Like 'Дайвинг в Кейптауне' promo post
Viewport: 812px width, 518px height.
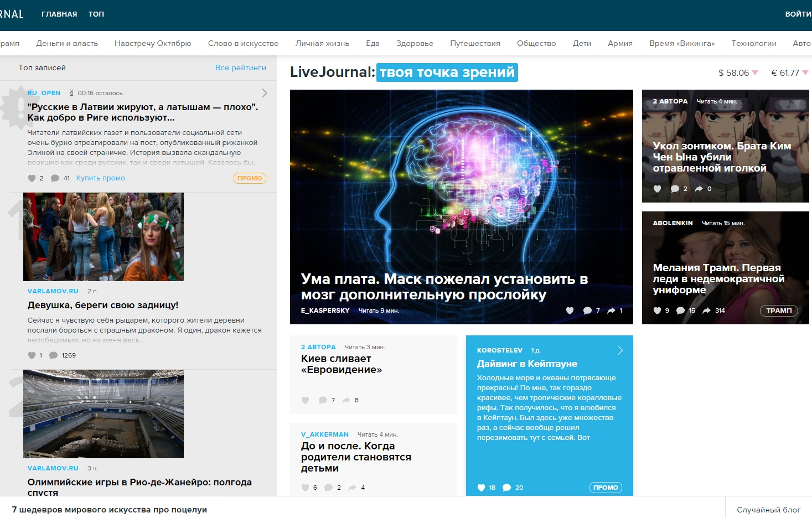click(x=481, y=488)
